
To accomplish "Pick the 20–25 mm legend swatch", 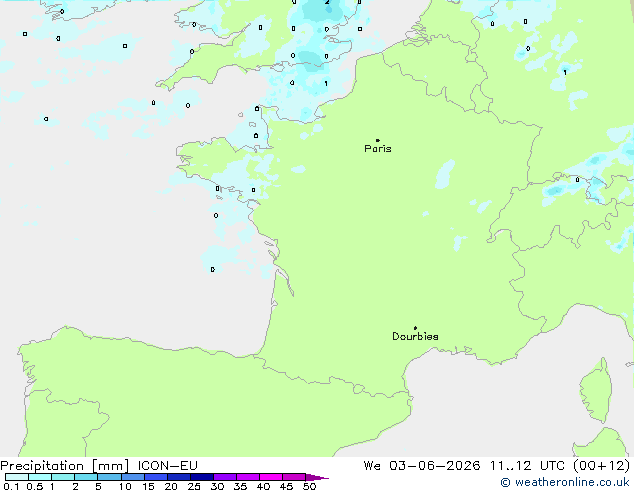I will [x=178, y=477].
